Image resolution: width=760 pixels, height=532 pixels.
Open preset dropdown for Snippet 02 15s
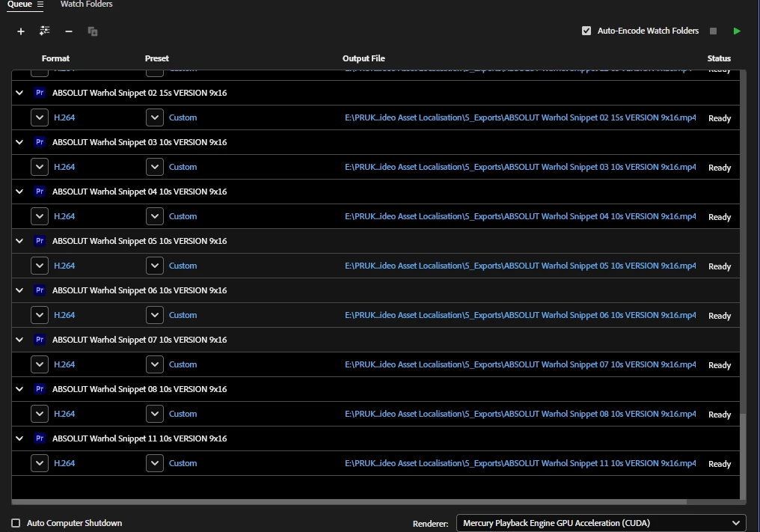coord(155,117)
